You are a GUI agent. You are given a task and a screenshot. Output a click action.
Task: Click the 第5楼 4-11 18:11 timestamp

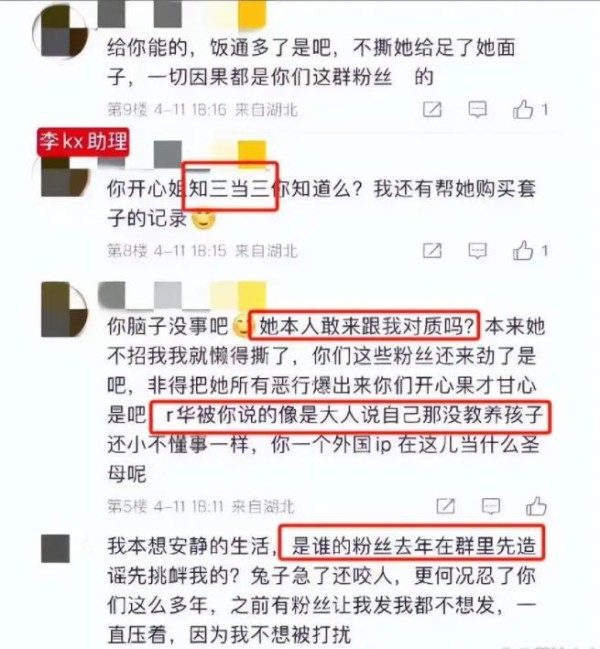click(x=200, y=507)
